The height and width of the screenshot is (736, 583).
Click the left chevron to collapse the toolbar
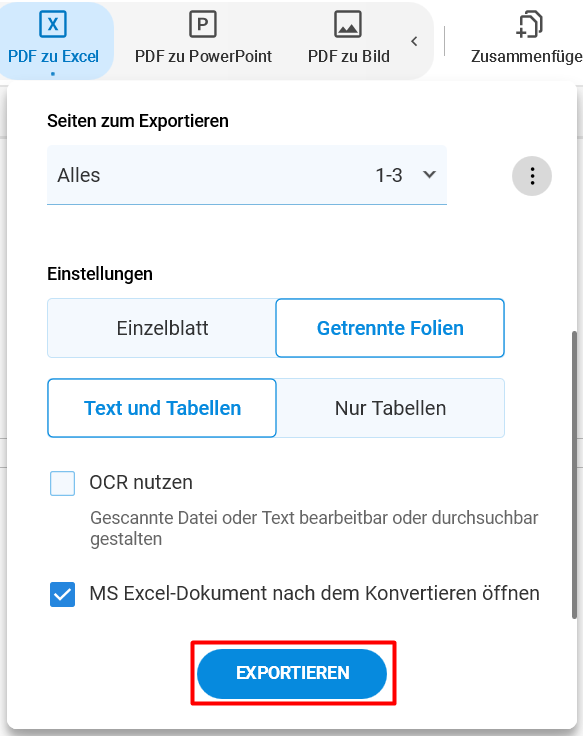(x=414, y=41)
